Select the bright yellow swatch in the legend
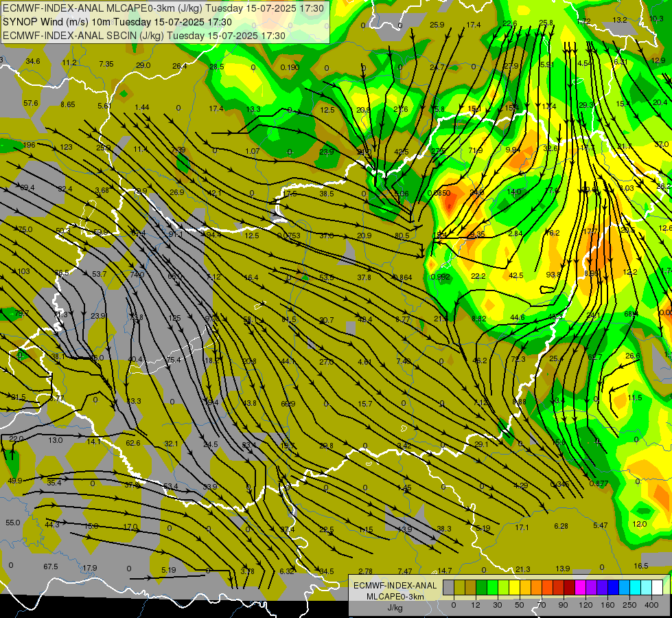672x618 pixels. click(515, 588)
